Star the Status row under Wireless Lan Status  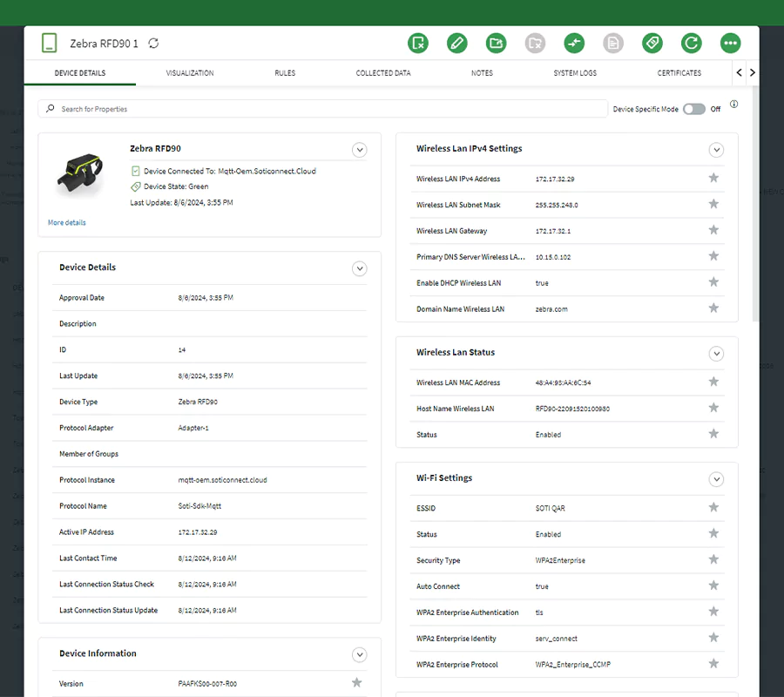pos(713,434)
